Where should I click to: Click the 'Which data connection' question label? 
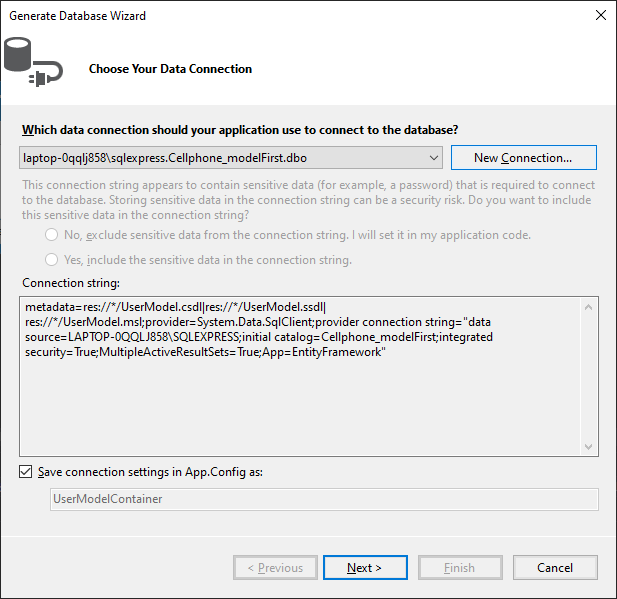(240, 130)
